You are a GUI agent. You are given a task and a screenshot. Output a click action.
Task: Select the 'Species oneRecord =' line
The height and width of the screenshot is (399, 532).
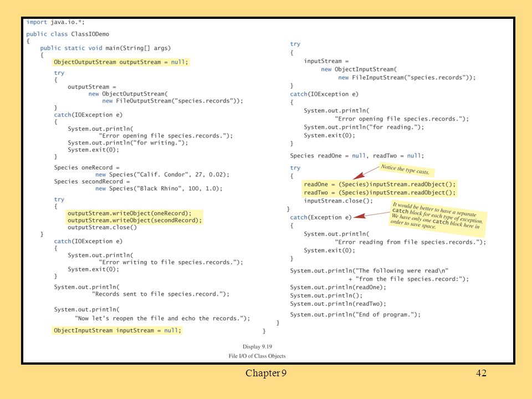[x=86, y=167]
